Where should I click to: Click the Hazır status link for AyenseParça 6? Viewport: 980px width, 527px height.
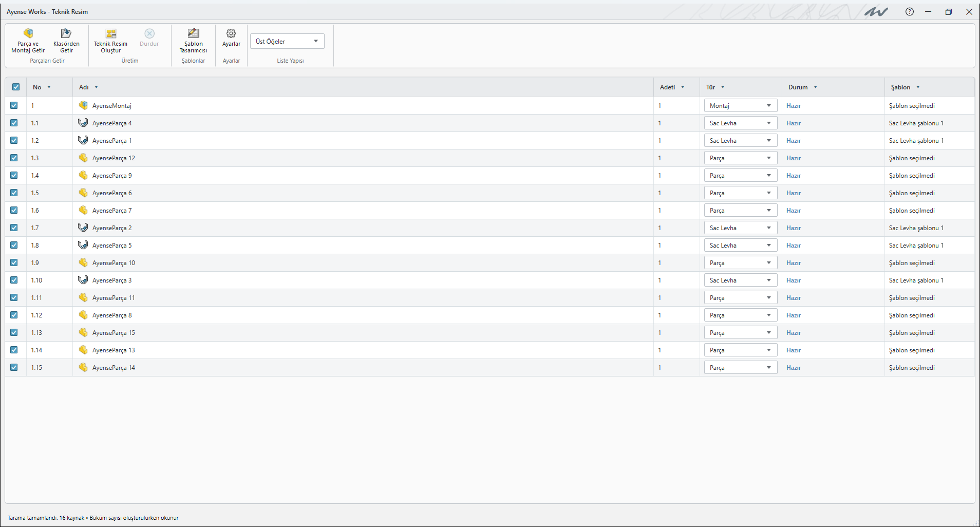pyautogui.click(x=794, y=193)
